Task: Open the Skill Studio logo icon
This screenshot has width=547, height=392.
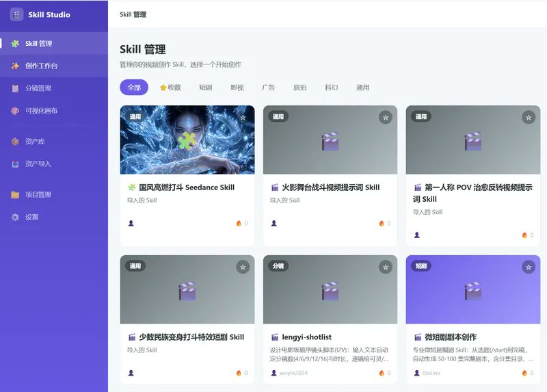Action: coord(16,14)
